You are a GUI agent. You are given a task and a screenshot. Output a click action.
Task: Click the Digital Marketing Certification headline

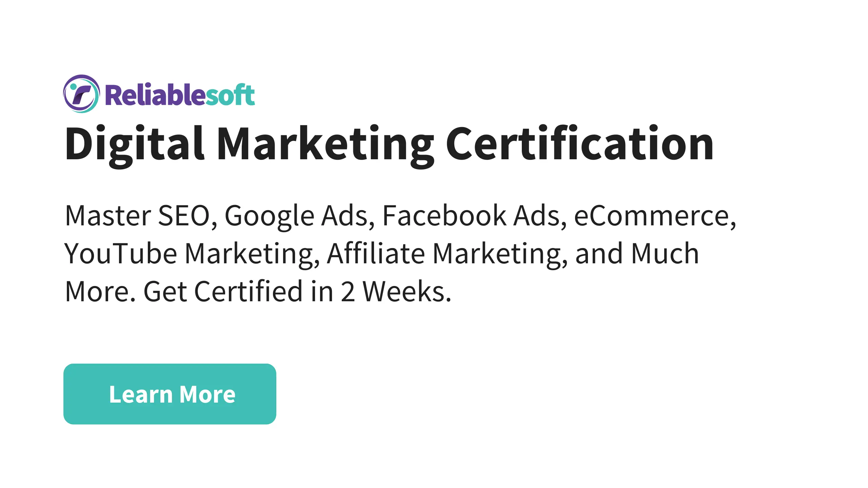[x=389, y=144]
